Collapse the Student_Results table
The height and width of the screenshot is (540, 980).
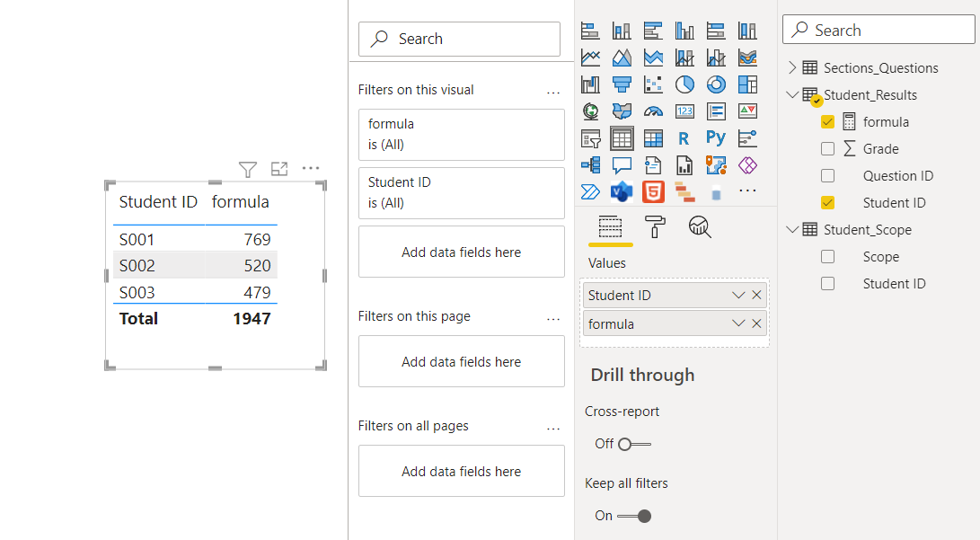792,94
